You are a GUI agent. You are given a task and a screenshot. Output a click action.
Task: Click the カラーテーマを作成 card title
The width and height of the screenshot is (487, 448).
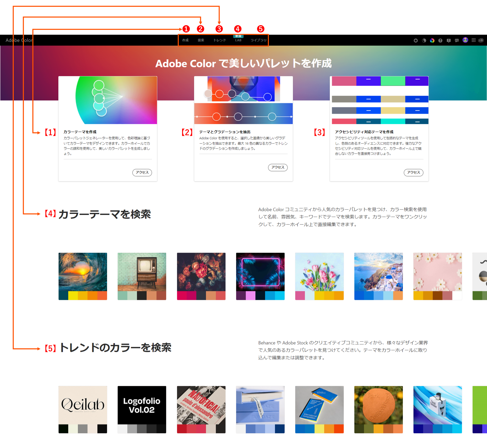80,132
